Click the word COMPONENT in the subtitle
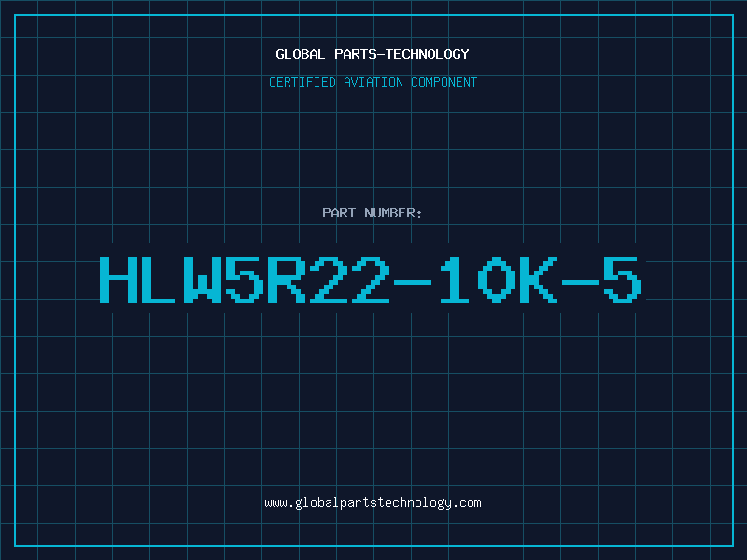 pyautogui.click(x=444, y=82)
